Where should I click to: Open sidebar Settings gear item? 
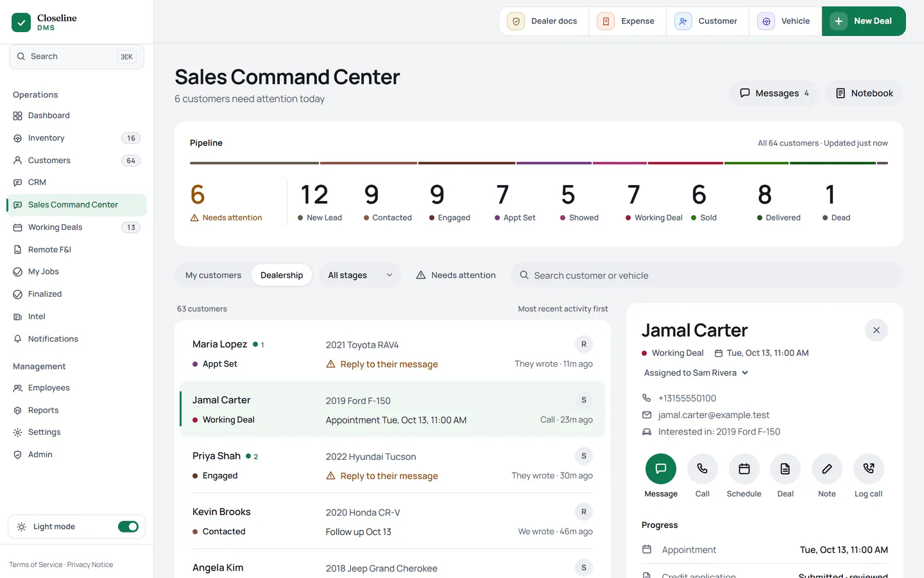click(x=76, y=432)
